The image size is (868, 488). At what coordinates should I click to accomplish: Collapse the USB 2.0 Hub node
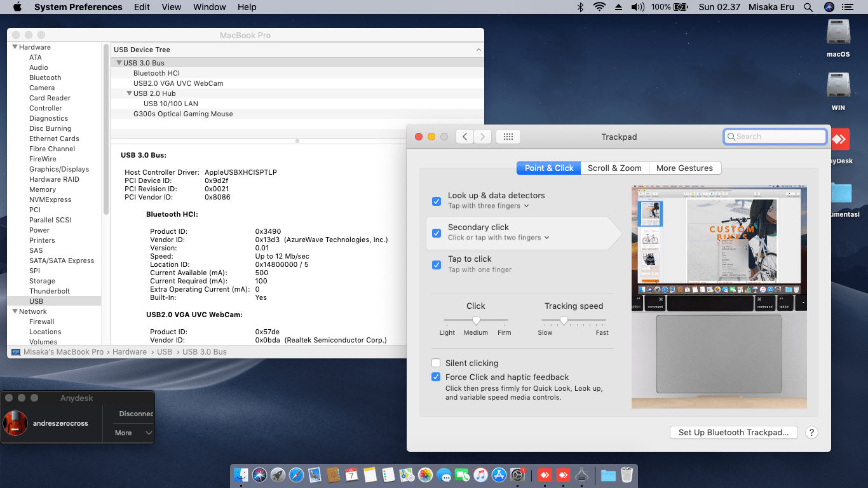click(129, 93)
